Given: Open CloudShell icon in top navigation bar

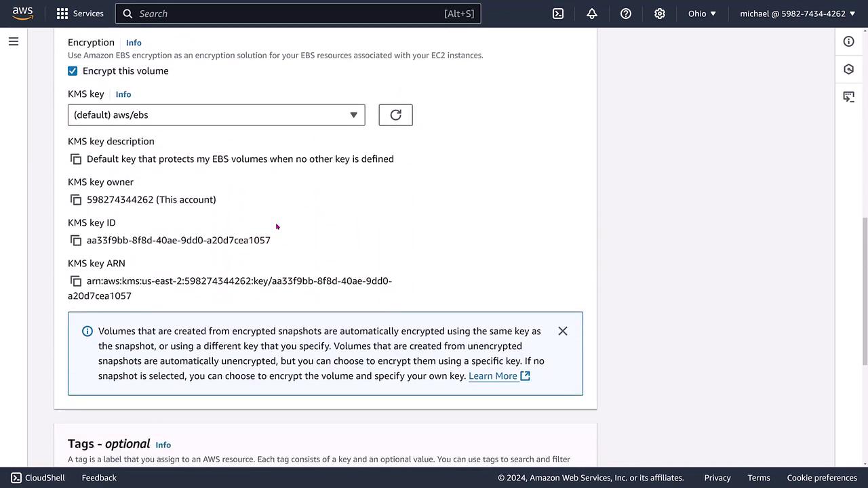Looking at the screenshot, I should (558, 14).
